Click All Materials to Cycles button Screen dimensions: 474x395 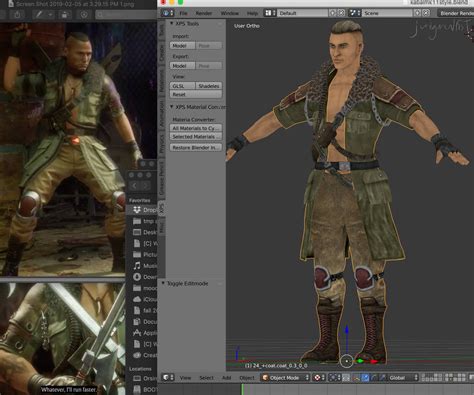196,128
